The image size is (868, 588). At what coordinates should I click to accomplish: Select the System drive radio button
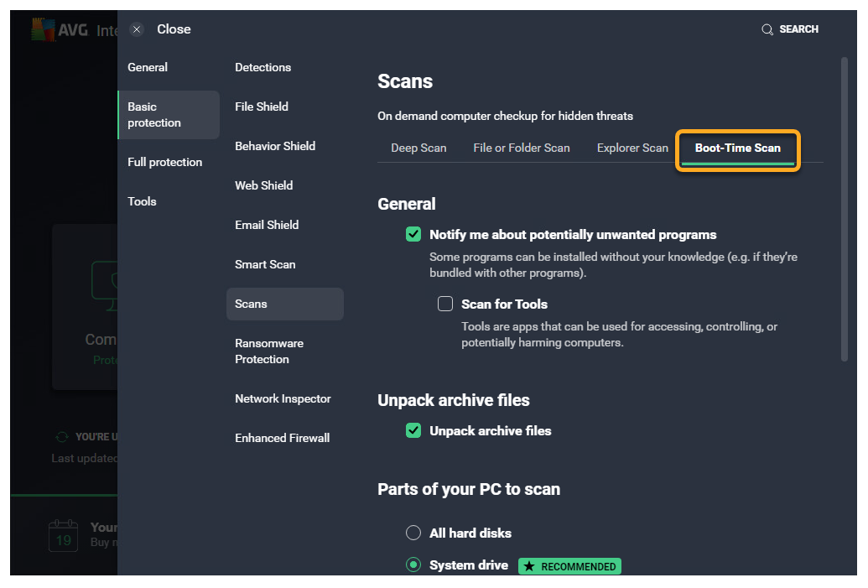[413, 565]
